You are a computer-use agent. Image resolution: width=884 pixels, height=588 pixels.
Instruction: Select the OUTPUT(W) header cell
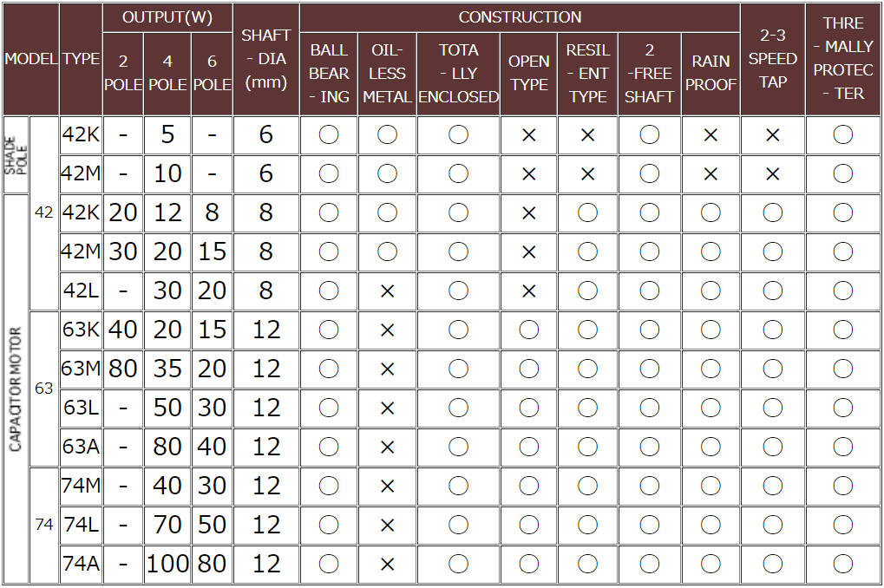point(167,17)
